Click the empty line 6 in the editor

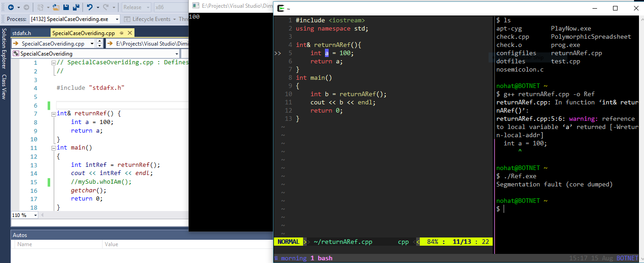click(x=118, y=105)
